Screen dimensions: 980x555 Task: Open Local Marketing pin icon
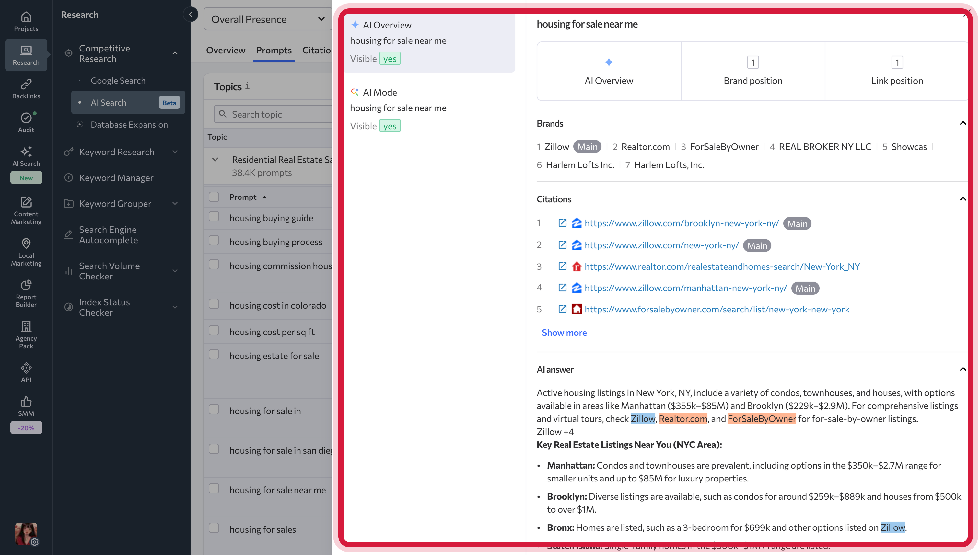click(26, 244)
